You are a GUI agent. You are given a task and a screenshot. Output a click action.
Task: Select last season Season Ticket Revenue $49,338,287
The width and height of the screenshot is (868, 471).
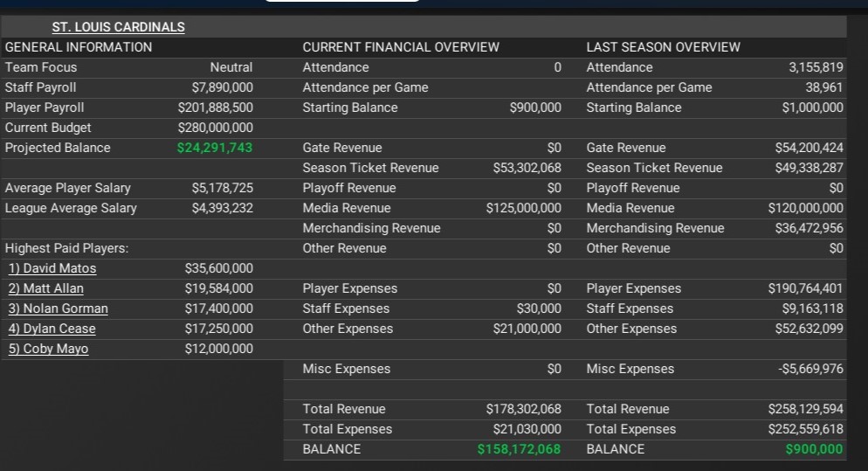(809, 168)
